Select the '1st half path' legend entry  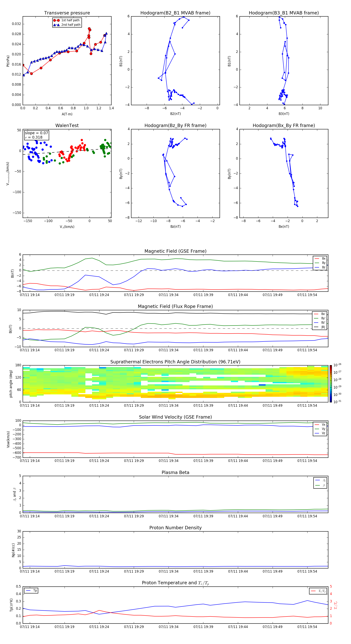tap(67, 20)
